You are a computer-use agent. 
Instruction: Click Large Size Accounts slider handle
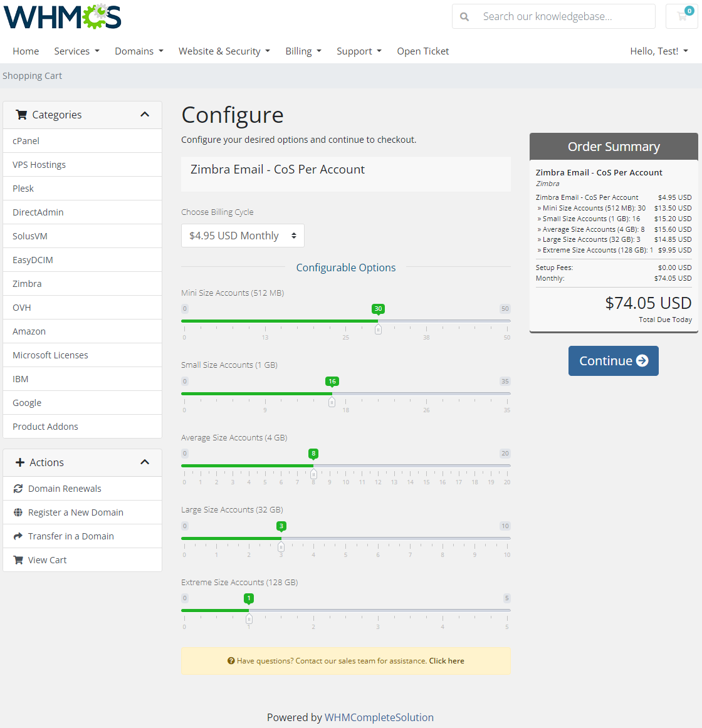[281, 546]
